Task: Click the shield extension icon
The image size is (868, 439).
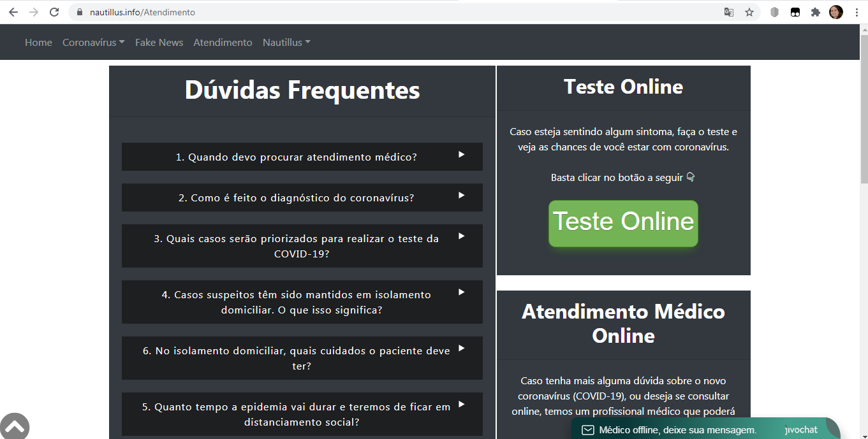Action: [x=774, y=12]
